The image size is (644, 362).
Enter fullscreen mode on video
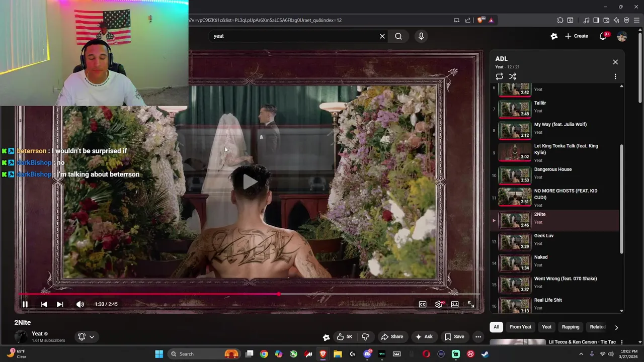tap(471, 304)
